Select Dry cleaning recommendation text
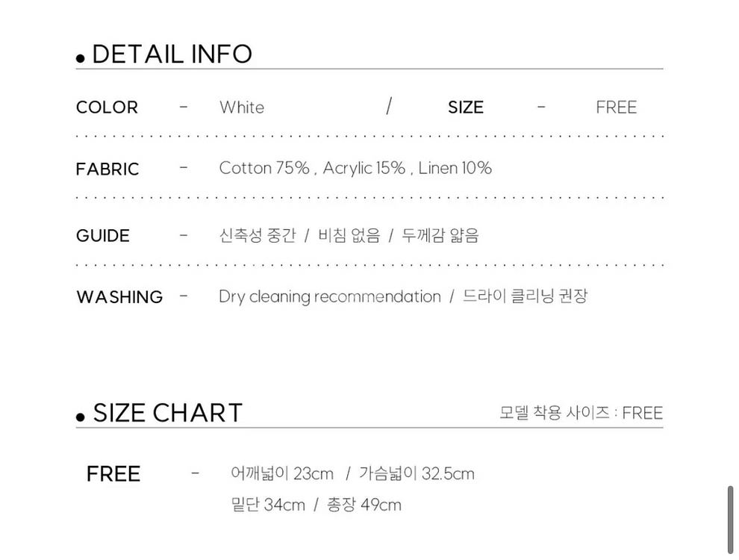 coord(330,297)
